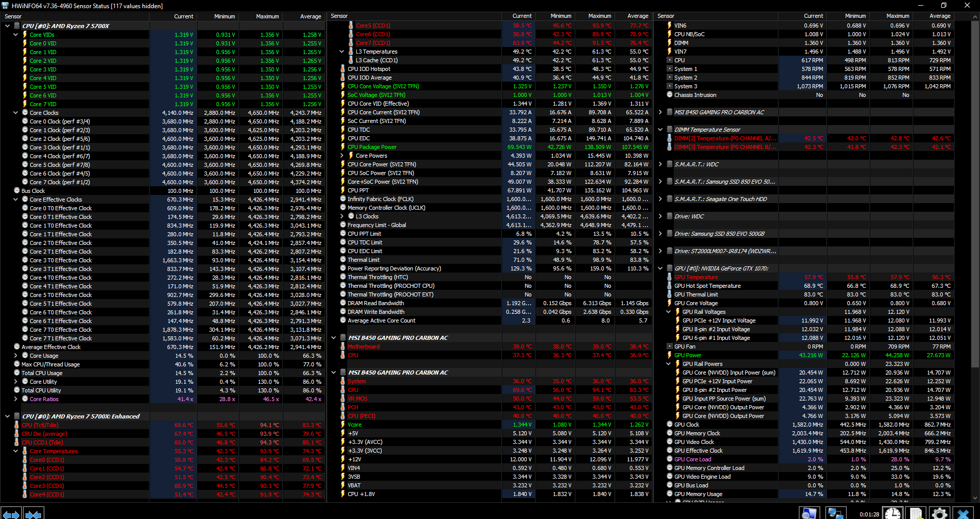
Task: Collapse the GPU Rail Voltages node
Action: [x=668, y=312]
